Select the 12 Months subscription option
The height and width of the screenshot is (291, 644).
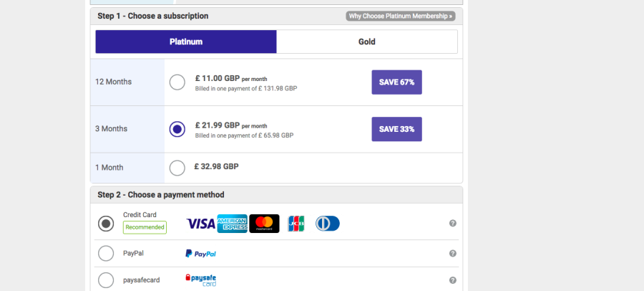[x=177, y=82]
